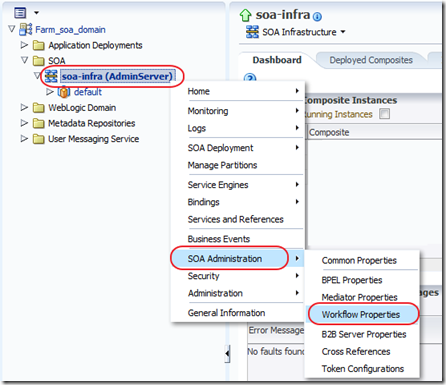The width and height of the screenshot is (446, 385).
Task: Select BPEL Properties in the submenu
Action: coord(362,280)
